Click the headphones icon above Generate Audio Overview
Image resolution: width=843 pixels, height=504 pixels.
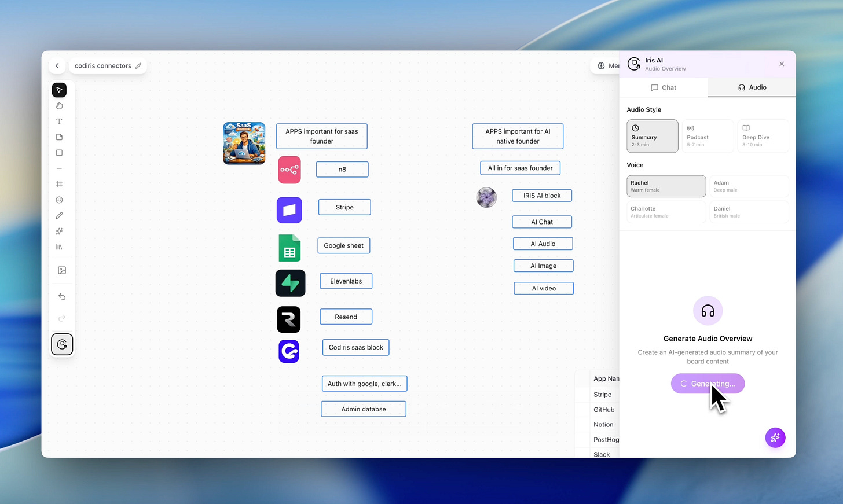coord(708,311)
